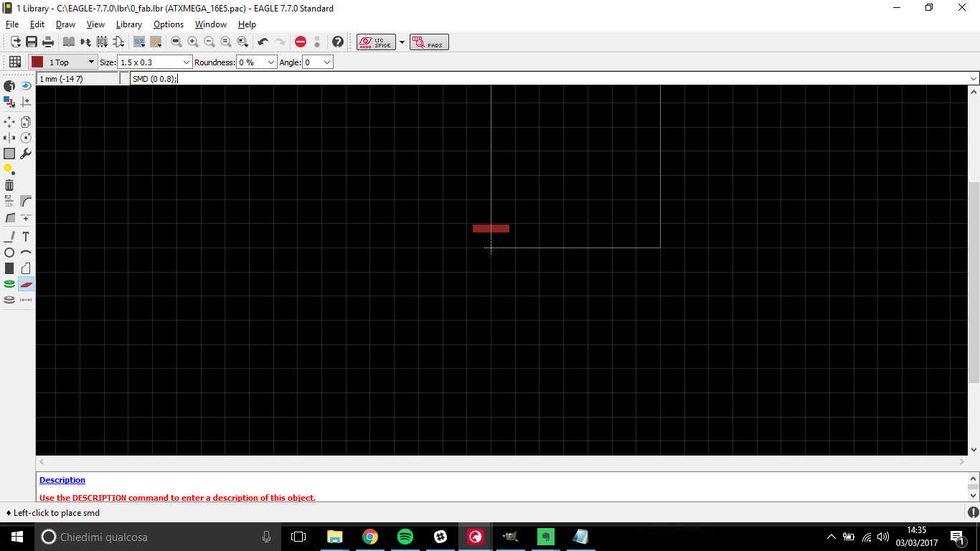The height and width of the screenshot is (551, 980).
Task: Select the Copy tool
Action: tap(26, 122)
